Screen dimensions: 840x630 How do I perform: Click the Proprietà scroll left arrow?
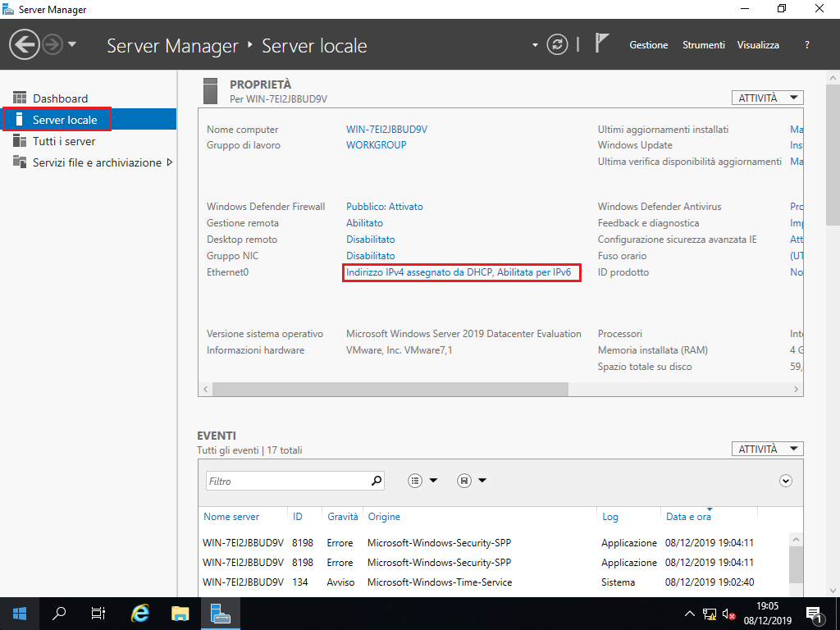(206, 389)
